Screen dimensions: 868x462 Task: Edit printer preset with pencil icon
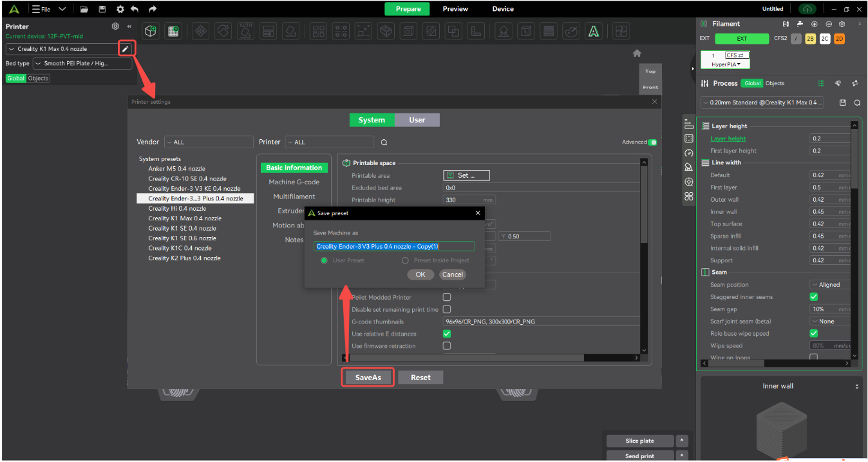pyautogui.click(x=126, y=49)
